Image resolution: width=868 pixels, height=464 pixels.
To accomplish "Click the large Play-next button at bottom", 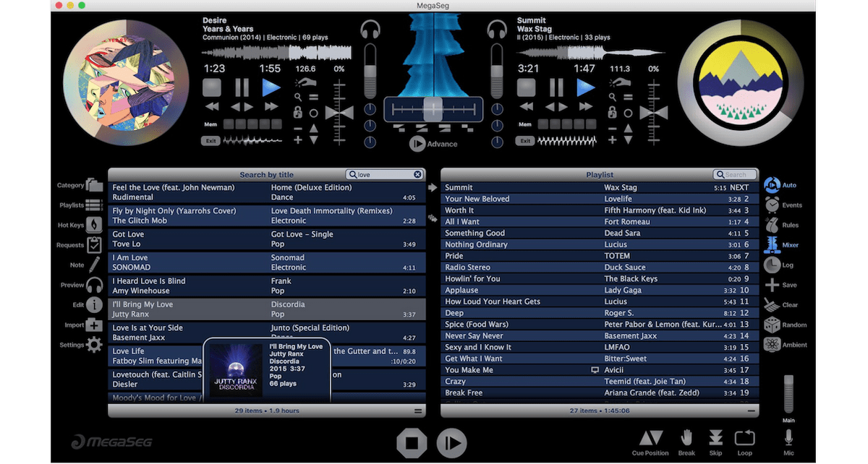I will point(451,442).
